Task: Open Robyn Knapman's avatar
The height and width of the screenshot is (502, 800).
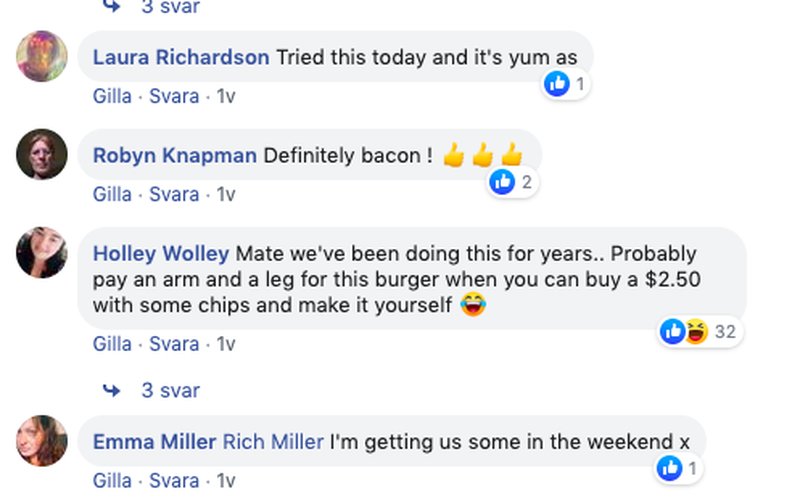Action: point(42,154)
